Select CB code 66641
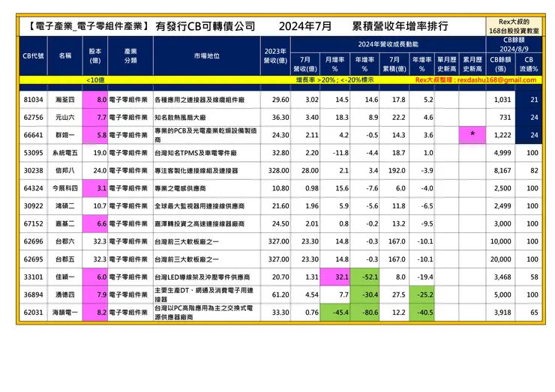This screenshot has height=392, width=555. tap(33, 135)
